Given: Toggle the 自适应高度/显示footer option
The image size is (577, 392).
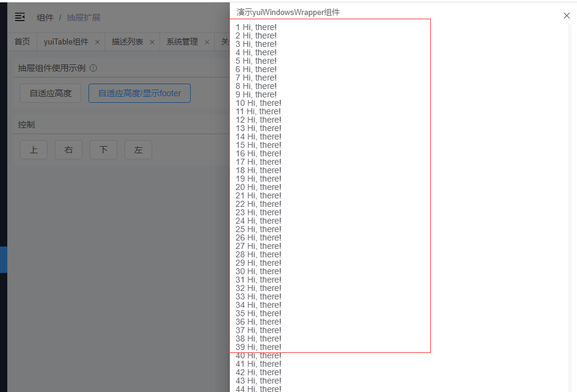Looking at the screenshot, I should 139,93.
